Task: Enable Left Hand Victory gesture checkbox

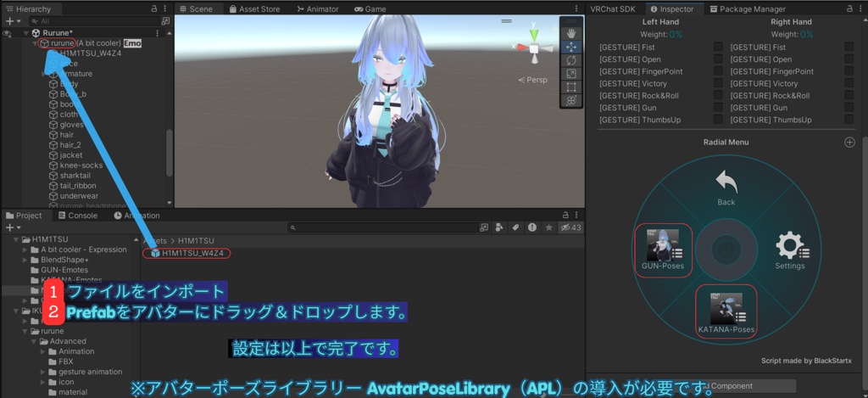Action: [x=718, y=84]
